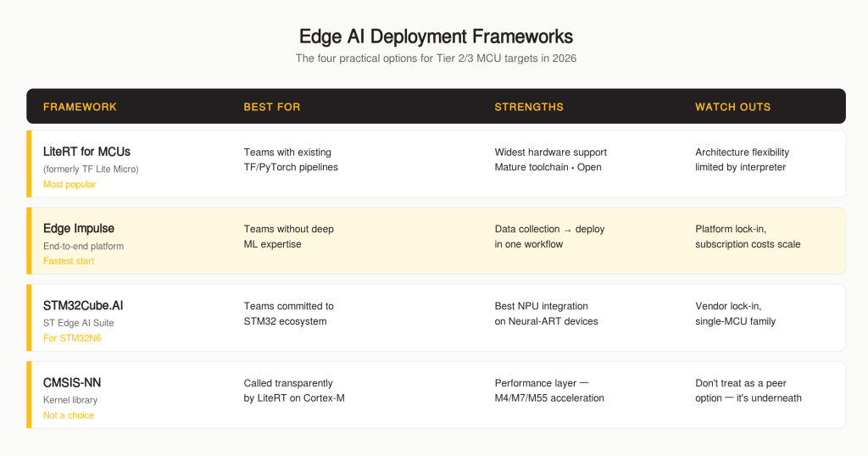Viewport: 868px width, 456px height.
Task: Click the 'For STM32N6' tag
Action: 72,338
